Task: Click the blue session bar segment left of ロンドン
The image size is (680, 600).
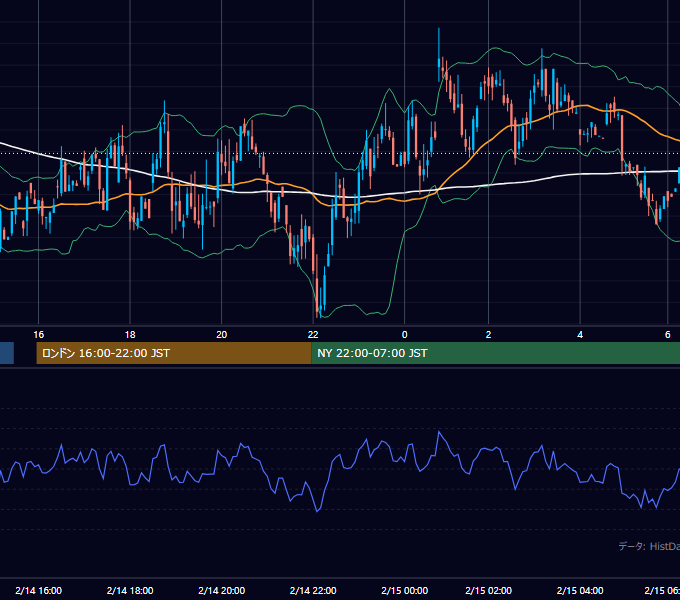Action: [7, 353]
